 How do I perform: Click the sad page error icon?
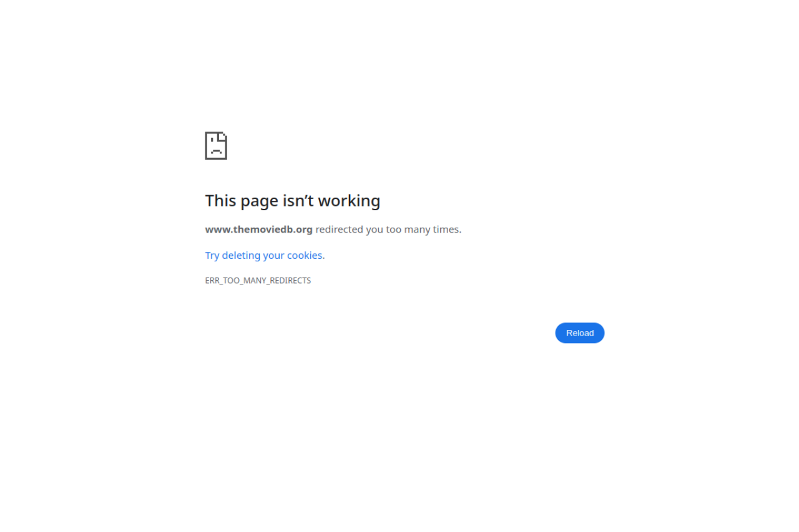click(216, 146)
